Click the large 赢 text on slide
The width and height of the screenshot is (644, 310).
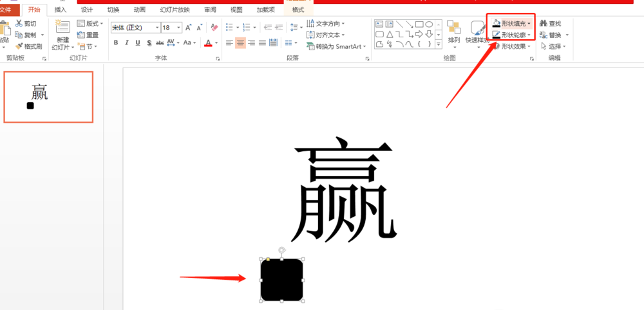[x=344, y=190]
